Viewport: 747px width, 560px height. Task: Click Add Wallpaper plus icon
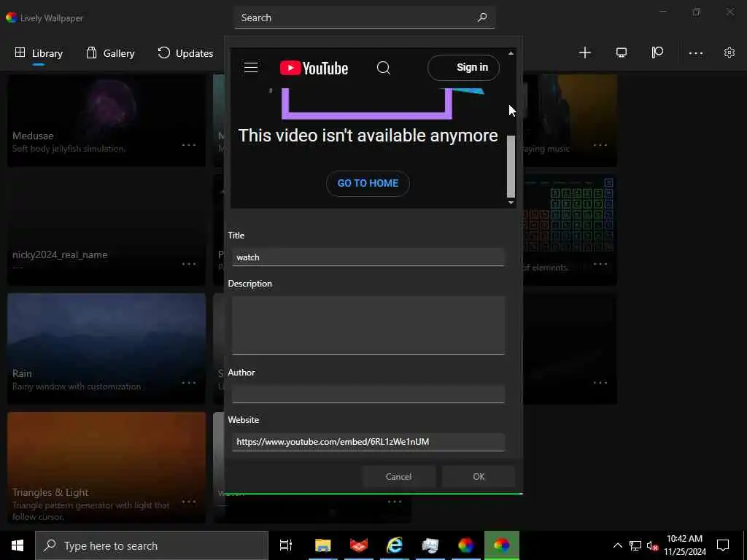tap(585, 52)
